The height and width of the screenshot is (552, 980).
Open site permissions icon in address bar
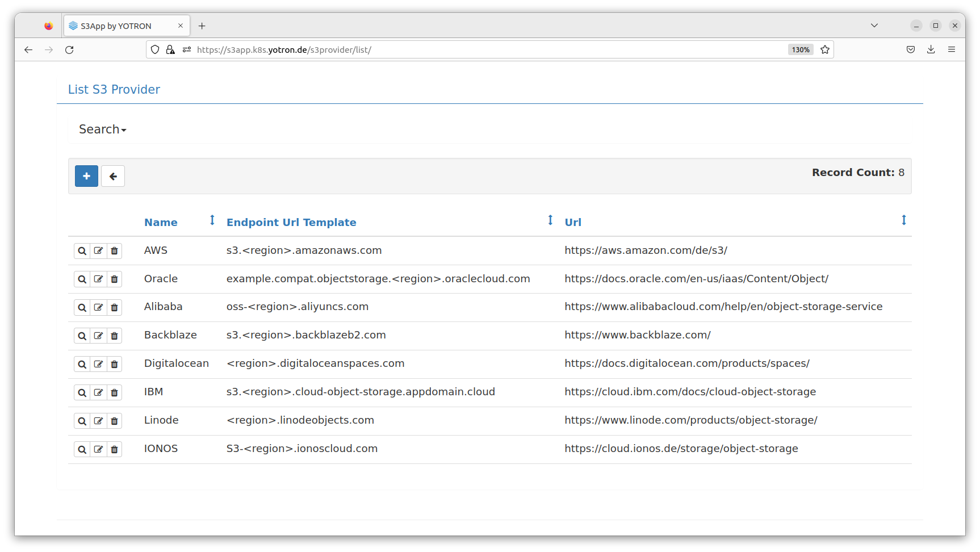pyautogui.click(x=187, y=50)
